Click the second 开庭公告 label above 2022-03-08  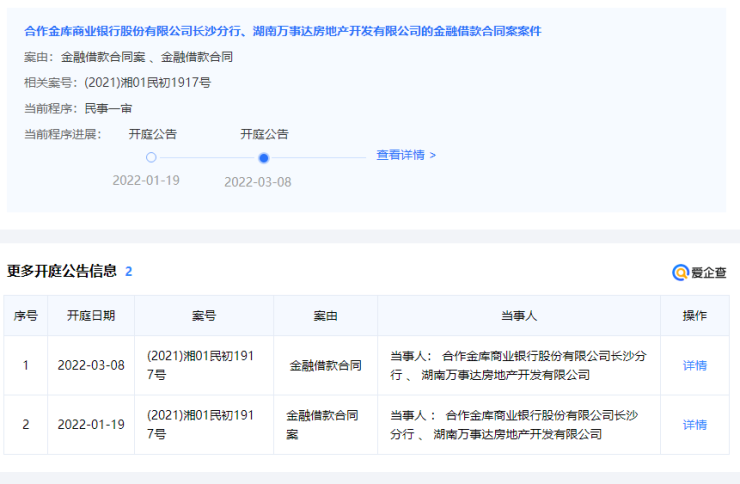[264, 134]
